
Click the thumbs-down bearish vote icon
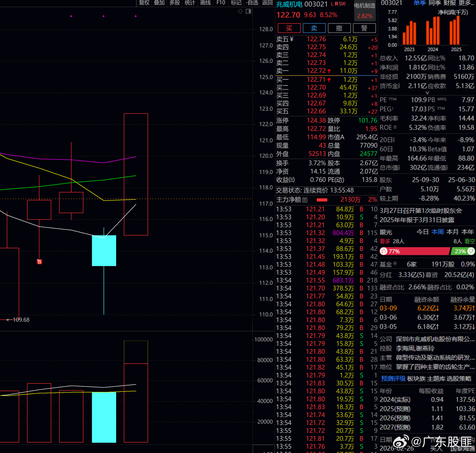[x=471, y=251]
